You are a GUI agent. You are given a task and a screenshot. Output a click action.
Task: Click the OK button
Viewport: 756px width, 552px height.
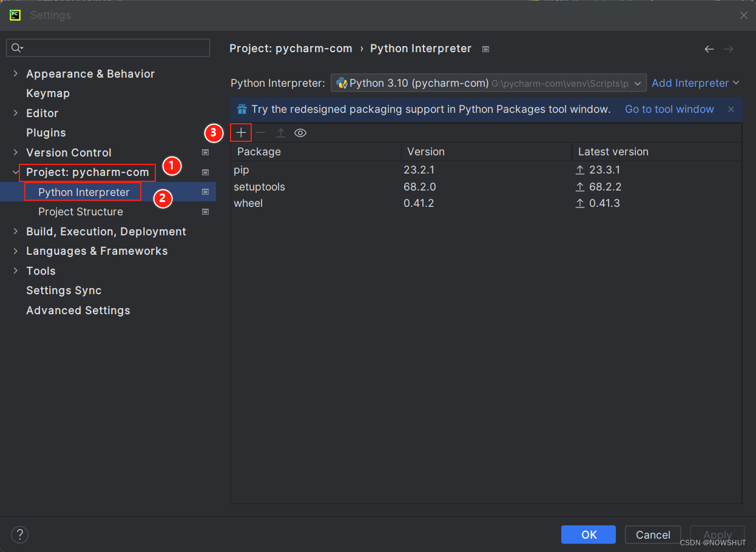pos(589,534)
